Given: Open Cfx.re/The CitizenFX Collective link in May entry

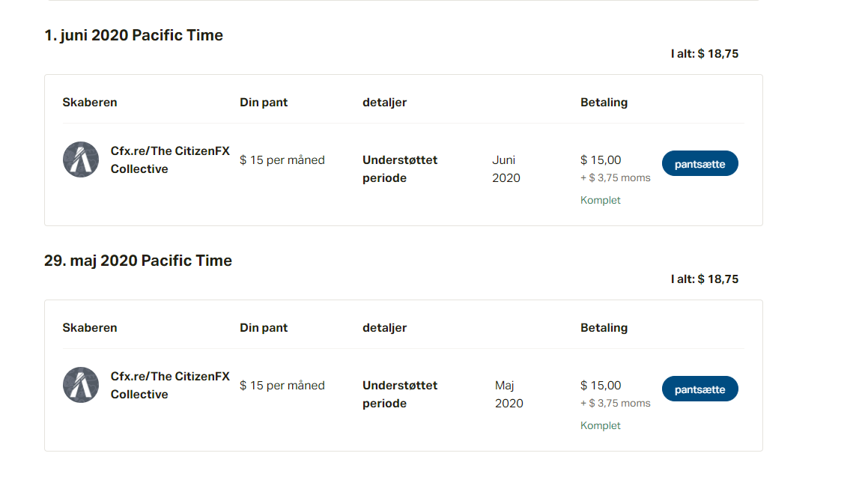Looking at the screenshot, I should point(170,386).
